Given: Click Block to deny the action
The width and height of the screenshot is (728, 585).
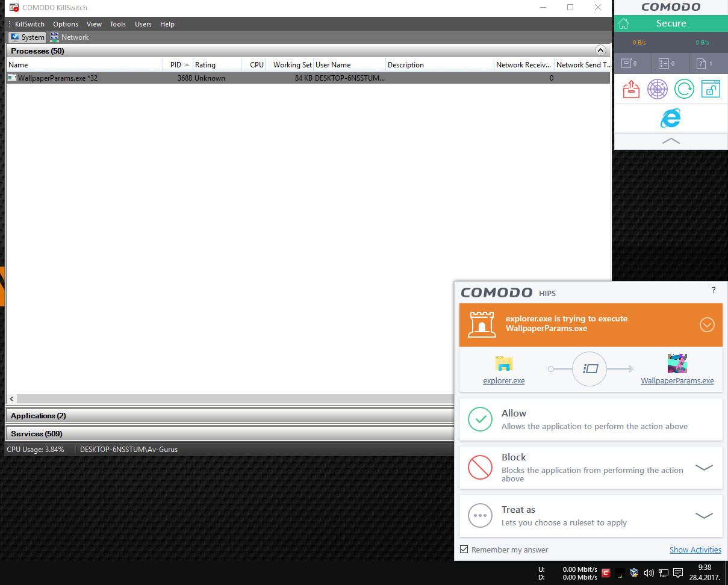Looking at the screenshot, I should [591, 468].
